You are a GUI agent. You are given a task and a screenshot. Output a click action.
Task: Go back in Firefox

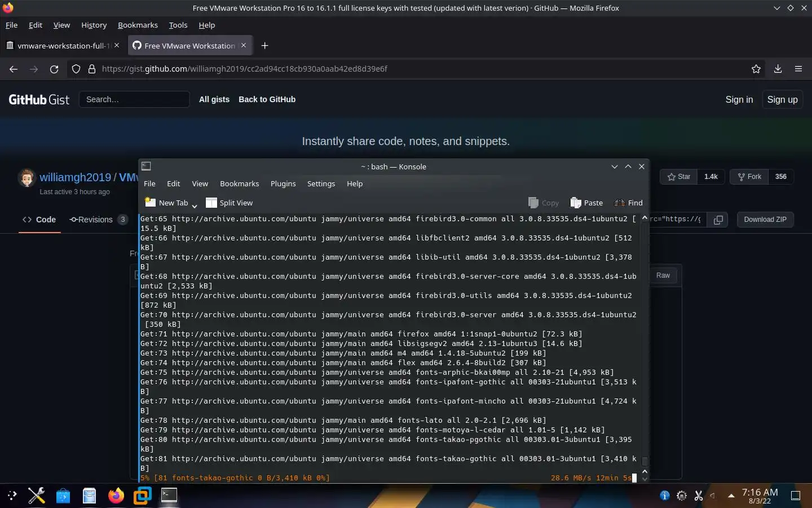(14, 69)
